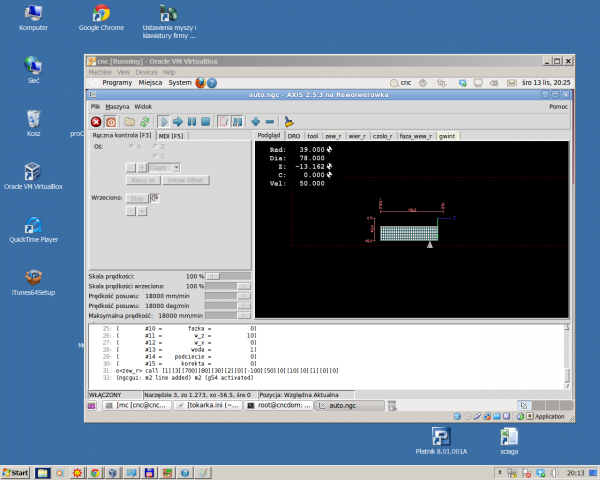This screenshot has width=600, height=480.
Task: Switch to Ręczna kontrola [F3] tab
Action: pyautogui.click(x=122, y=136)
